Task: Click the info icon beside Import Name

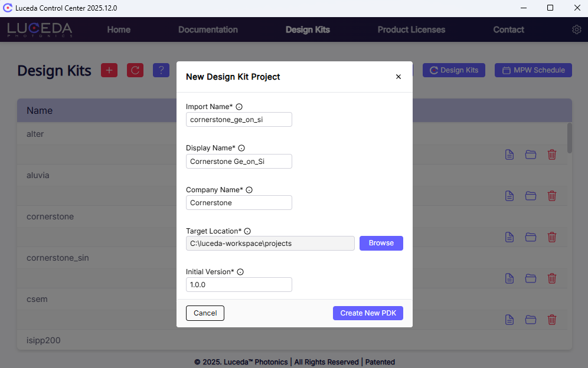Action: (x=239, y=107)
